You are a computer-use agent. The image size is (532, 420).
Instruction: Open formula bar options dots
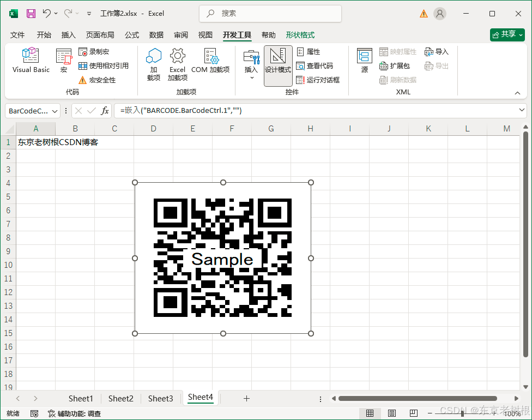tap(66, 111)
